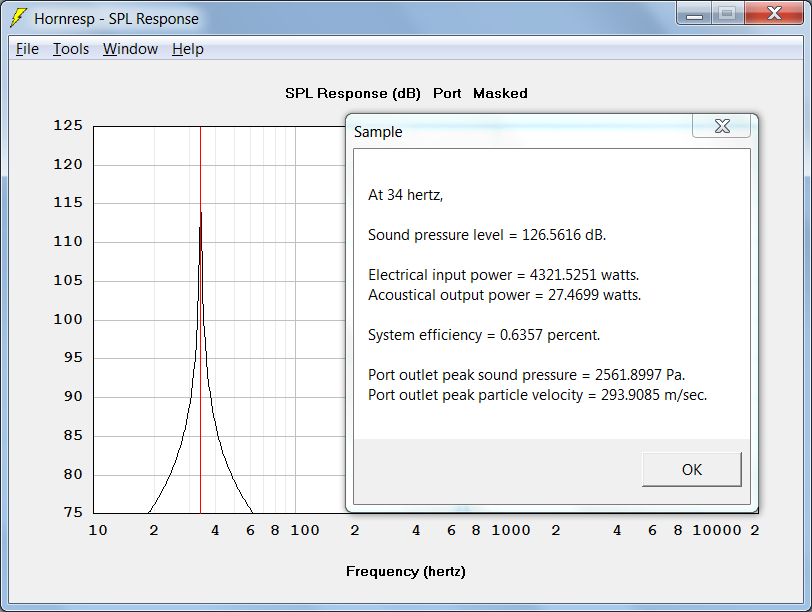Open the Help menu
The image size is (812, 612).
point(188,49)
